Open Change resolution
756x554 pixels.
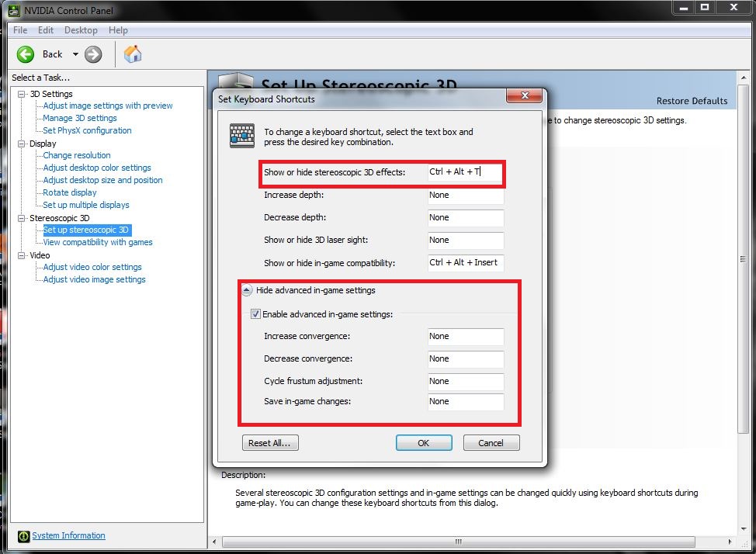(x=77, y=155)
